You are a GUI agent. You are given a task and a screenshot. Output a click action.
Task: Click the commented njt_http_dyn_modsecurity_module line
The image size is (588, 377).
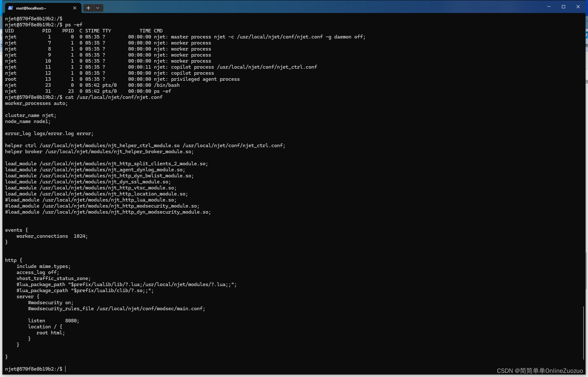tap(108, 212)
